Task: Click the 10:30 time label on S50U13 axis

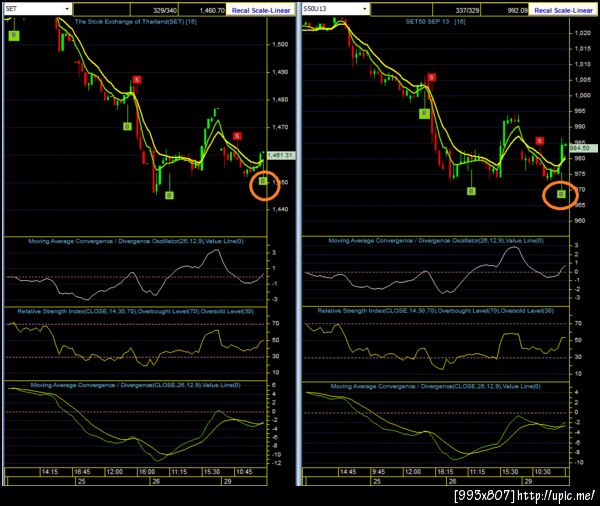Action: [x=542, y=472]
